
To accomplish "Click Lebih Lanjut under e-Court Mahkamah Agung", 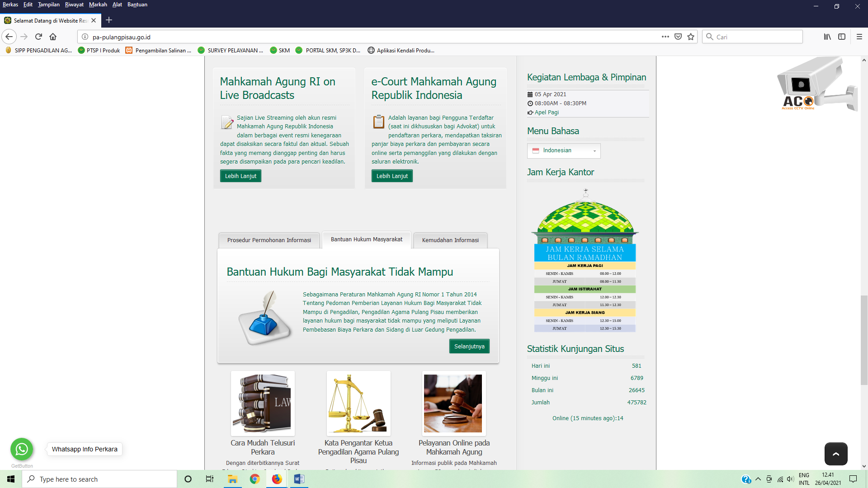I will pos(392,176).
